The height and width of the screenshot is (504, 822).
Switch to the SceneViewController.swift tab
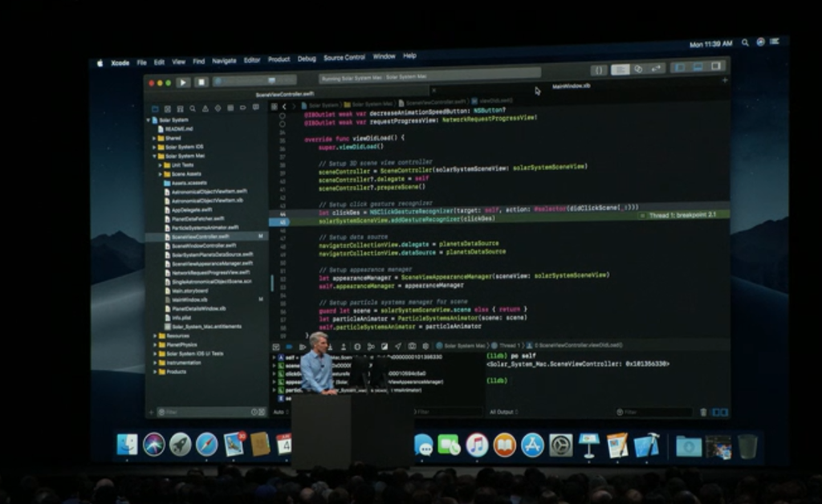click(x=285, y=95)
